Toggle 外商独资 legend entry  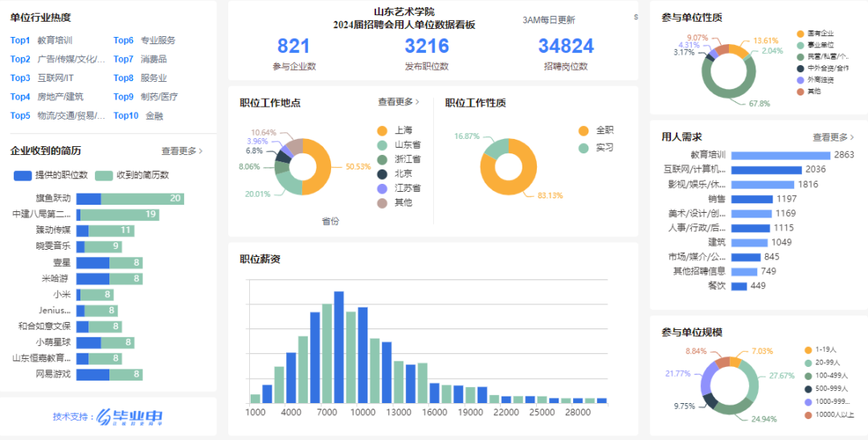click(816, 80)
